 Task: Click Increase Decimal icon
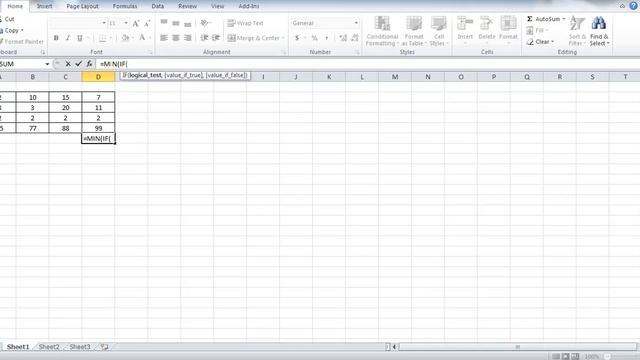[343, 38]
